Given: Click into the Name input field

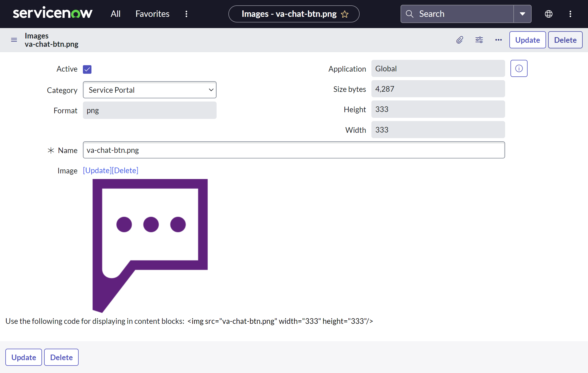Looking at the screenshot, I should (294, 150).
